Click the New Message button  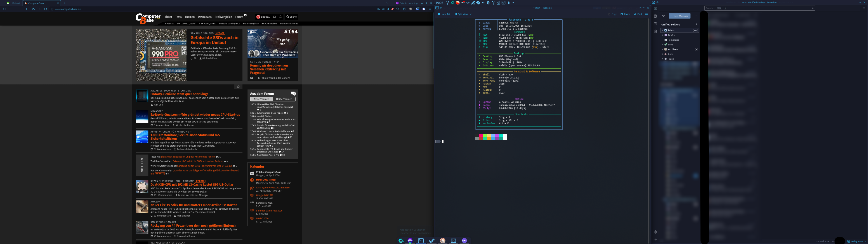point(680,16)
